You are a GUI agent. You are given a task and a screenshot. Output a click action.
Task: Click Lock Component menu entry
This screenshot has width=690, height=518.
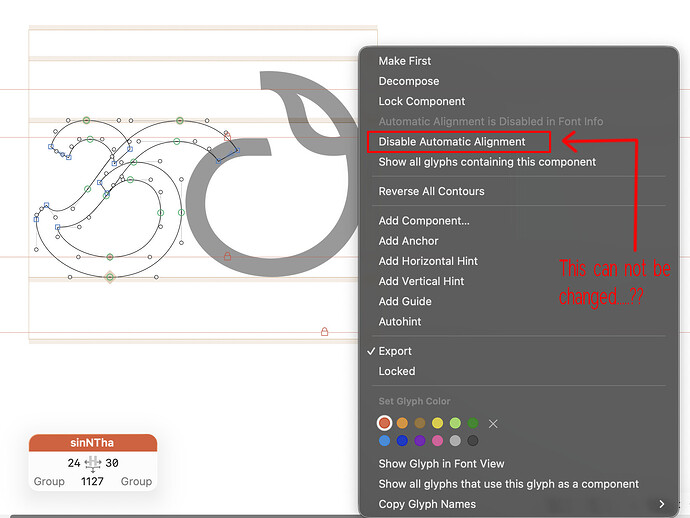tap(422, 101)
